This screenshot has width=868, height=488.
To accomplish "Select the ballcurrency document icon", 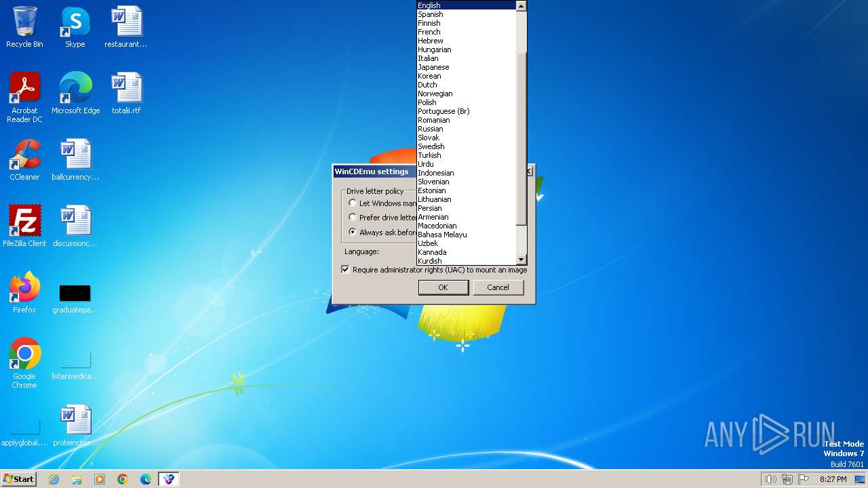I will tap(75, 160).
